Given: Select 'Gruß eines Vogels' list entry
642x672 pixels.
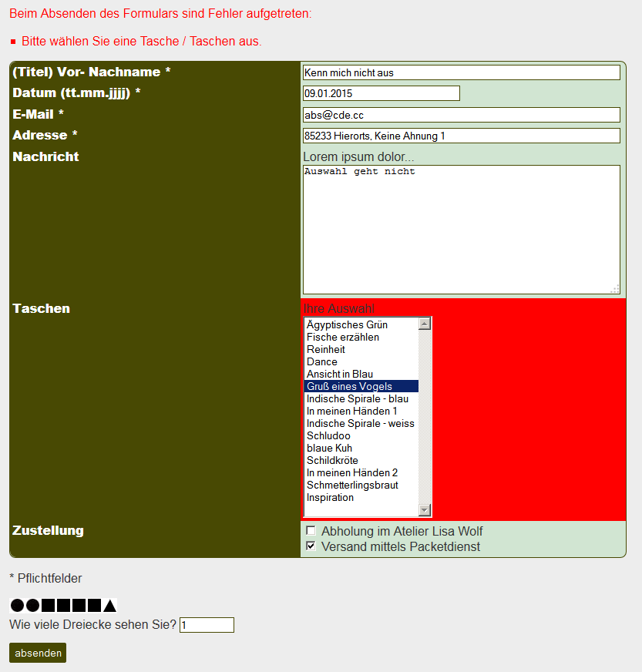Looking at the screenshot, I should pyautogui.click(x=349, y=387).
